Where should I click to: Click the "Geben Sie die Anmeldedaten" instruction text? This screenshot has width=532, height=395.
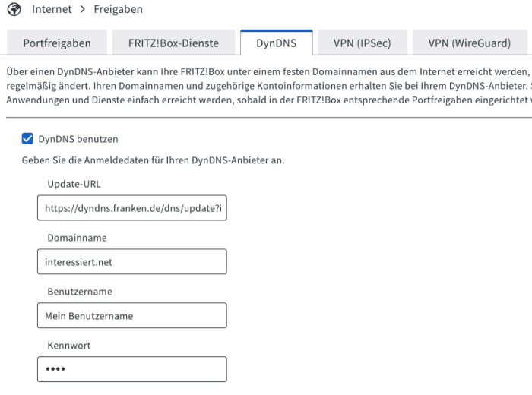[153, 161]
